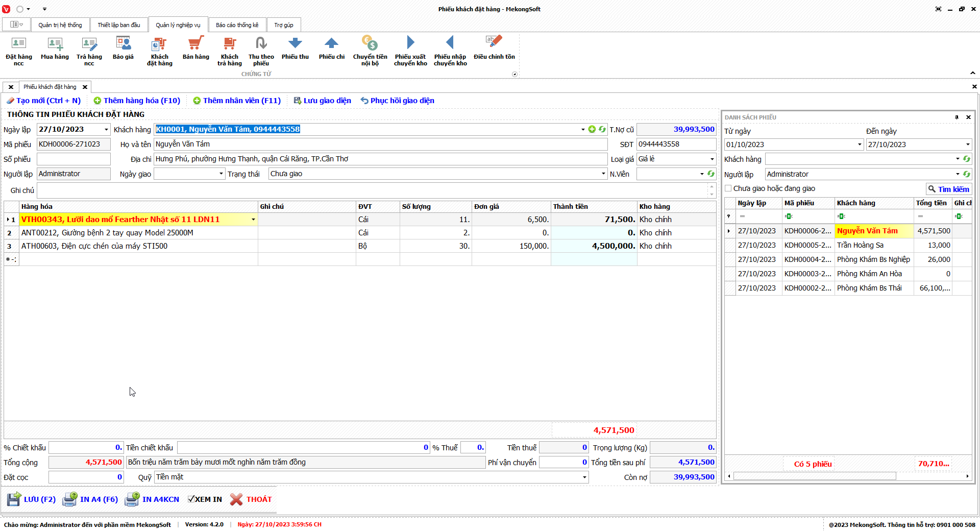Expand the Quỹ Tiền mặt dropdown
The height and width of the screenshot is (531, 980).
tap(584, 477)
